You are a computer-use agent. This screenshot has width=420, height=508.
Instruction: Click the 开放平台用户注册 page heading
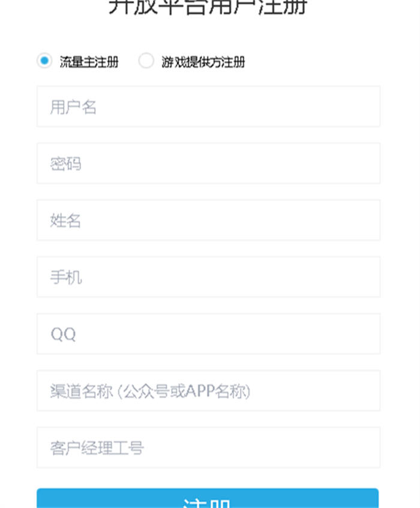pos(208,7)
